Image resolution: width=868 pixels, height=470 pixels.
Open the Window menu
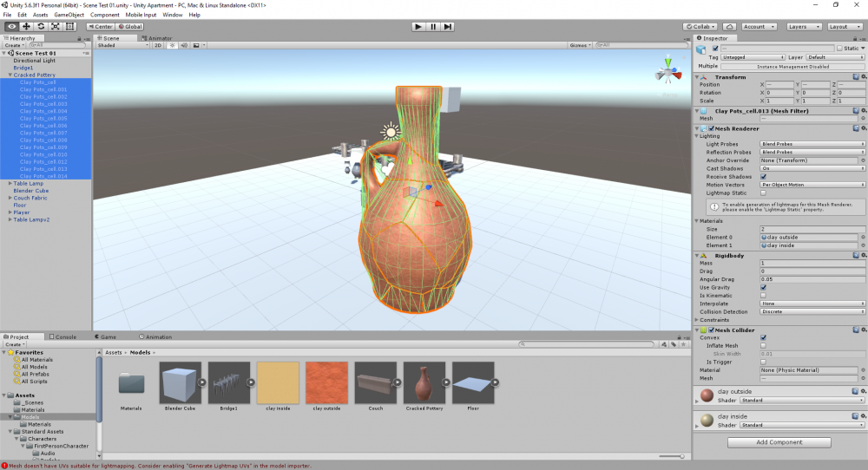click(x=173, y=15)
